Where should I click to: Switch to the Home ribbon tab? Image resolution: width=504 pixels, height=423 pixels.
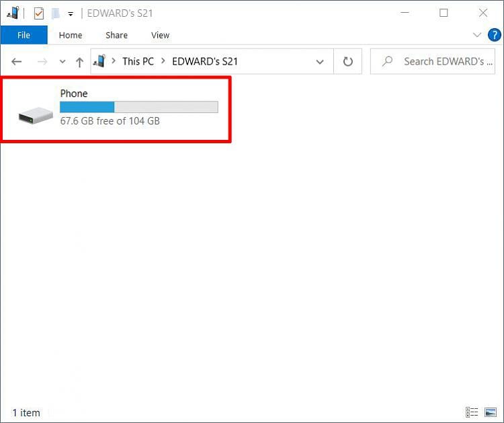click(x=71, y=35)
